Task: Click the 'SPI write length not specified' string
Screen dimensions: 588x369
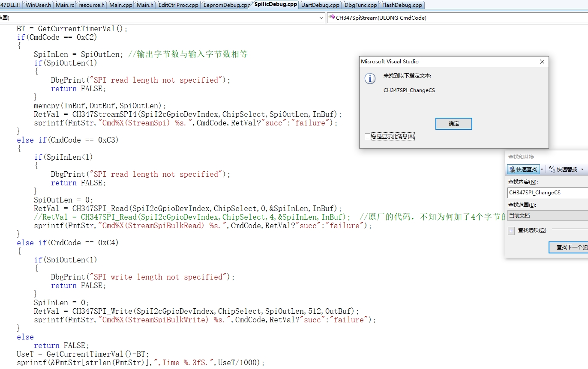Action: tap(158, 277)
